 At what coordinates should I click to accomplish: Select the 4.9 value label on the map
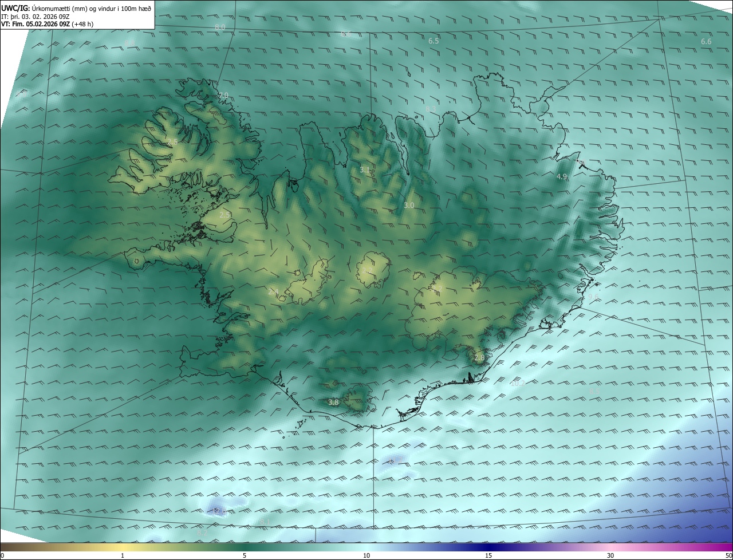(x=562, y=177)
